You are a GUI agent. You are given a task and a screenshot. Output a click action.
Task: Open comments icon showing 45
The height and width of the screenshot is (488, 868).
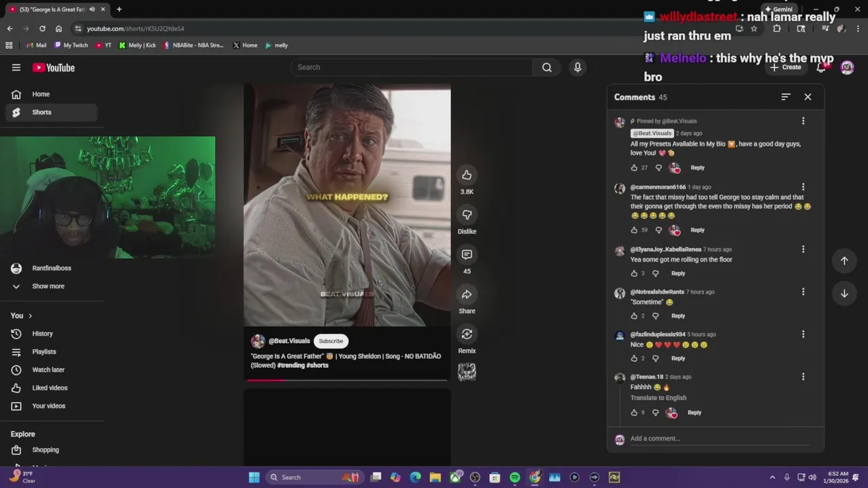coord(467,255)
